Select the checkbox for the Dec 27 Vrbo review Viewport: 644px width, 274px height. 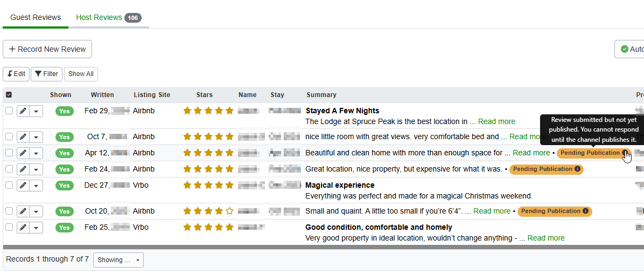tap(9, 185)
